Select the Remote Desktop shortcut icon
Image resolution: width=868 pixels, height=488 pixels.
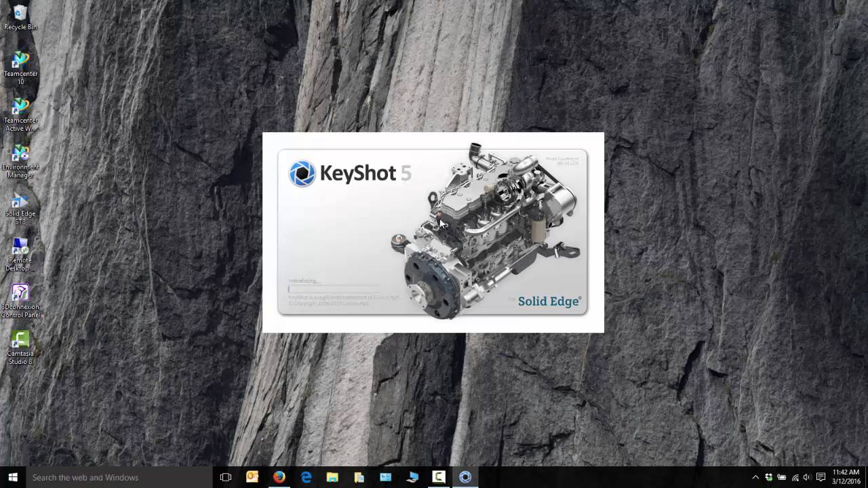click(20, 255)
